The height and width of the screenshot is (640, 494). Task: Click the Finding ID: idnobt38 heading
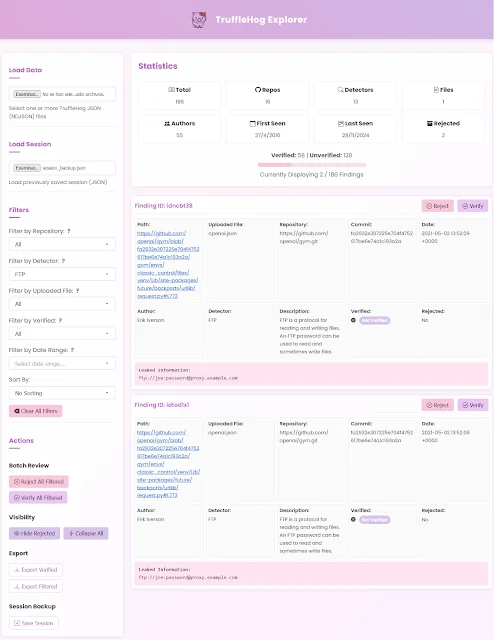click(163, 206)
